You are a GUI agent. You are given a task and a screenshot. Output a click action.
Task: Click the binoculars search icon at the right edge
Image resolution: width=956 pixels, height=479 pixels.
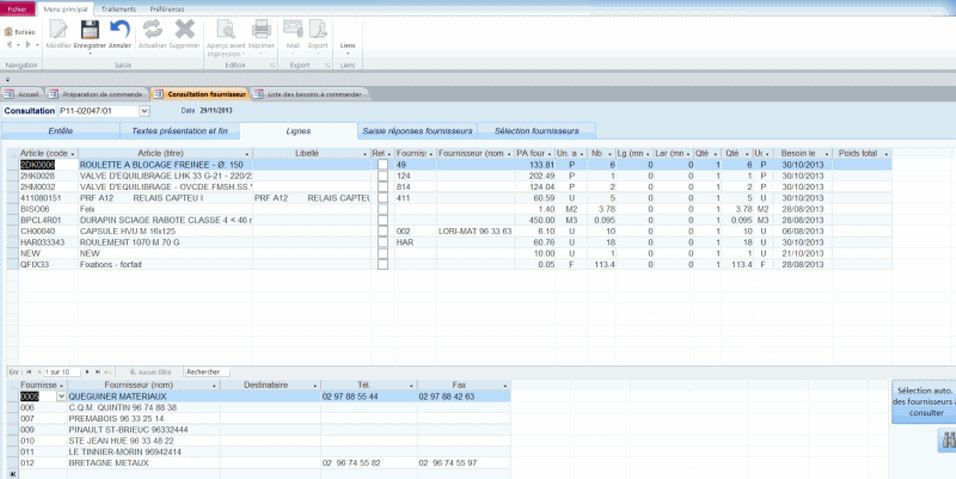tap(948, 440)
